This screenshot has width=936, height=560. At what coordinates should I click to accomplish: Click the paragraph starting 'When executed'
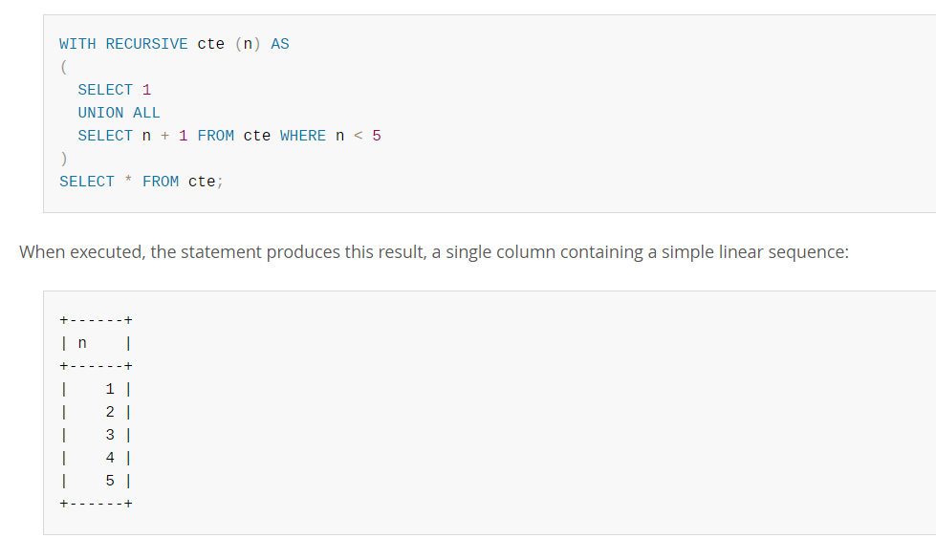pyautogui.click(x=434, y=252)
